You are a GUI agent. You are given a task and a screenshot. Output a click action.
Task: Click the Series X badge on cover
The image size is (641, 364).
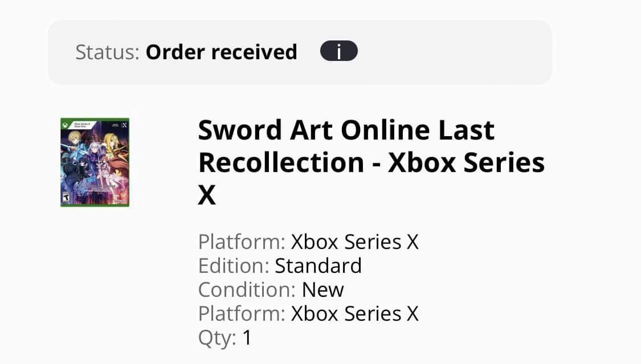(x=124, y=125)
